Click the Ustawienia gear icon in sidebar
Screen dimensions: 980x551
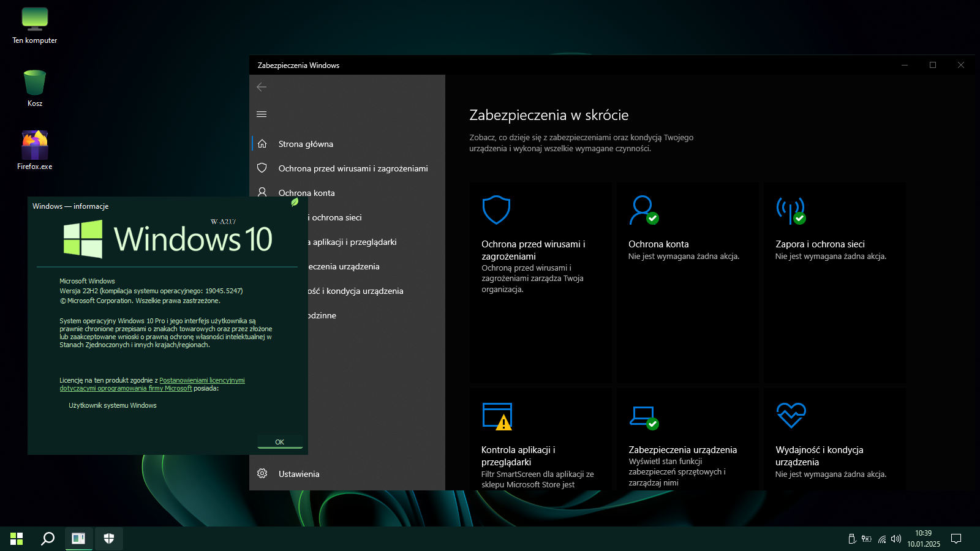coord(262,473)
